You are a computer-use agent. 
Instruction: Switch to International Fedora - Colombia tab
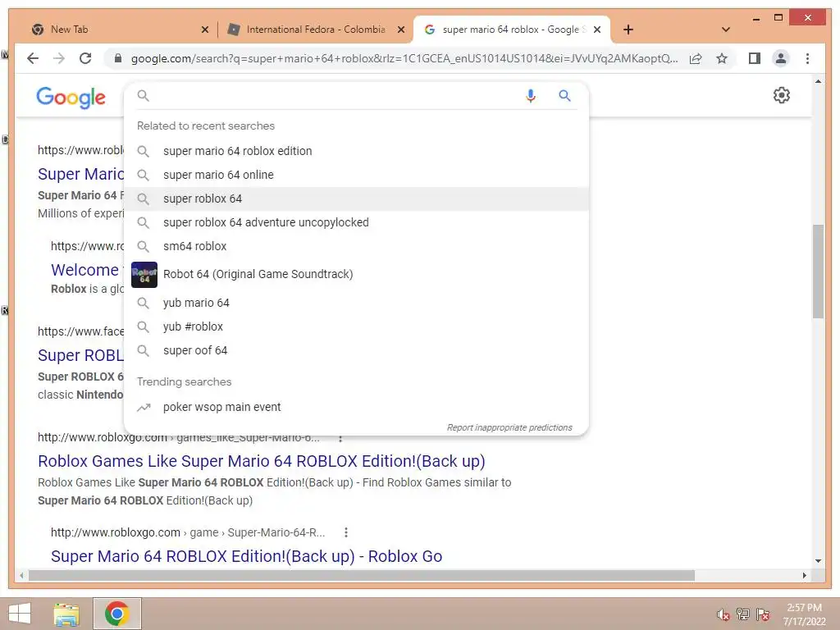[x=316, y=30]
